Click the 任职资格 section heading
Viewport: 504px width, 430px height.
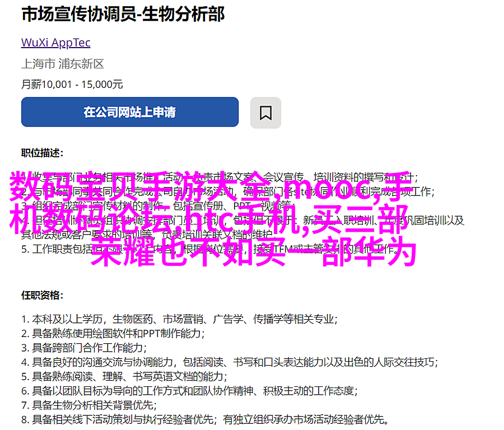43,295
